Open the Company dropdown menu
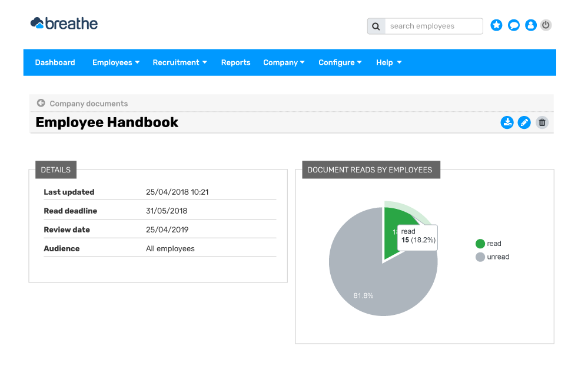This screenshot has height=379, width=588. [284, 62]
